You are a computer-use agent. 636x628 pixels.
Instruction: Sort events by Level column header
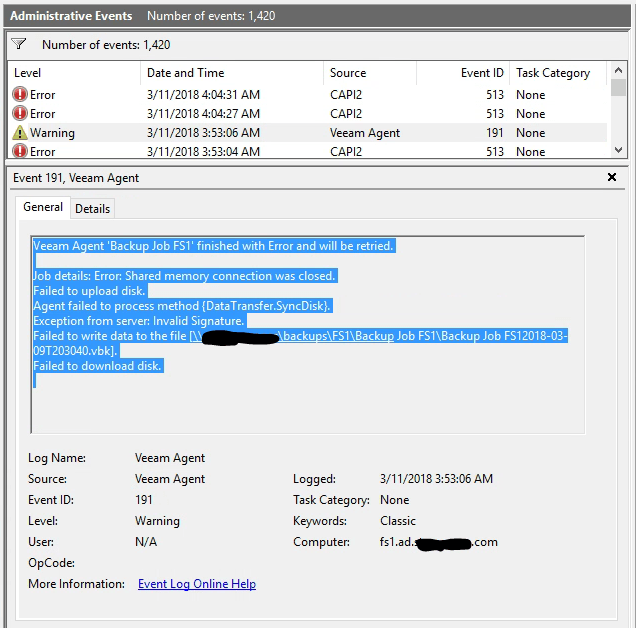point(74,73)
